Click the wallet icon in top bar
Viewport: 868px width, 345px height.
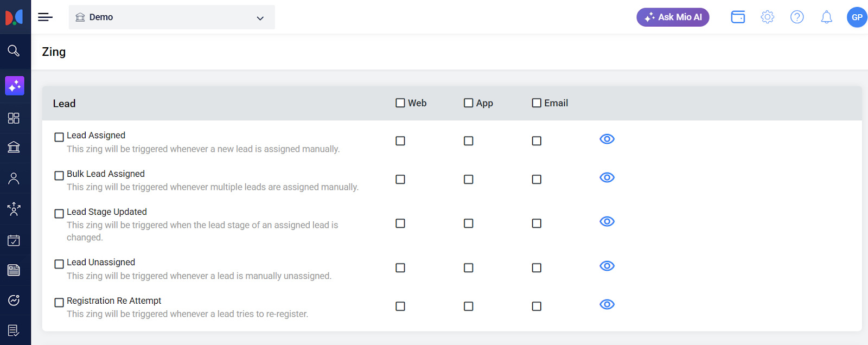pos(738,17)
